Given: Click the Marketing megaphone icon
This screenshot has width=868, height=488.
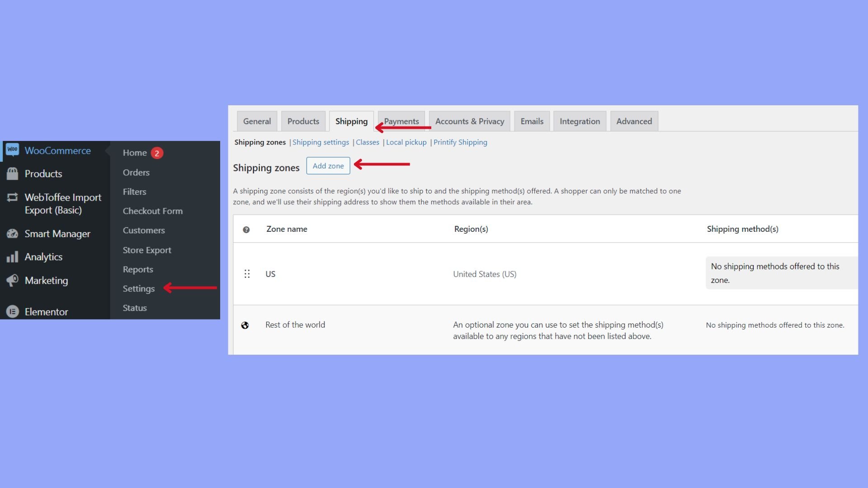Looking at the screenshot, I should coord(12,281).
